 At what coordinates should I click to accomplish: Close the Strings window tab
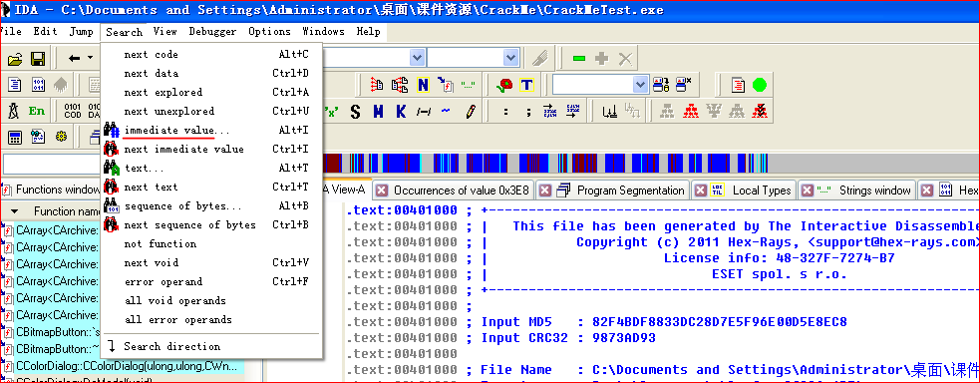(x=807, y=191)
